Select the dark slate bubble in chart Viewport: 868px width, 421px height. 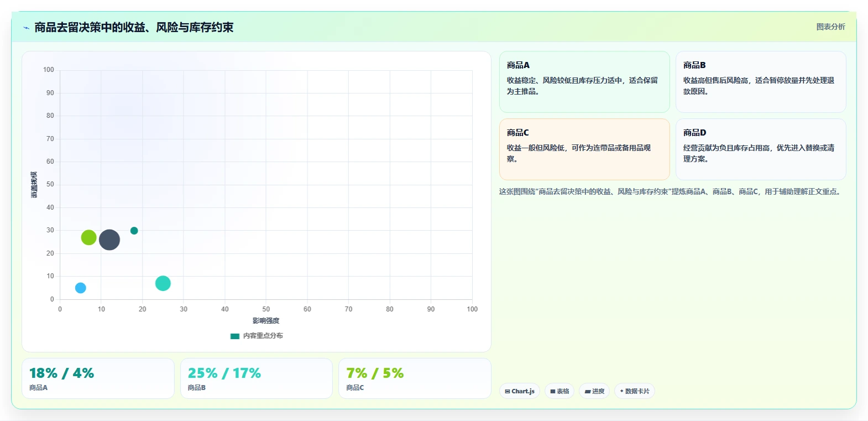pyautogui.click(x=109, y=240)
